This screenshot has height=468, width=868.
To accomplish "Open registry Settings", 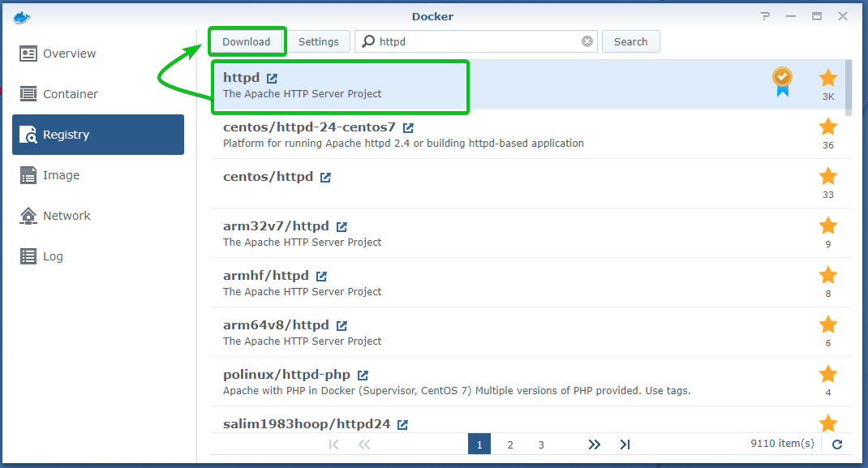I will click(x=318, y=41).
